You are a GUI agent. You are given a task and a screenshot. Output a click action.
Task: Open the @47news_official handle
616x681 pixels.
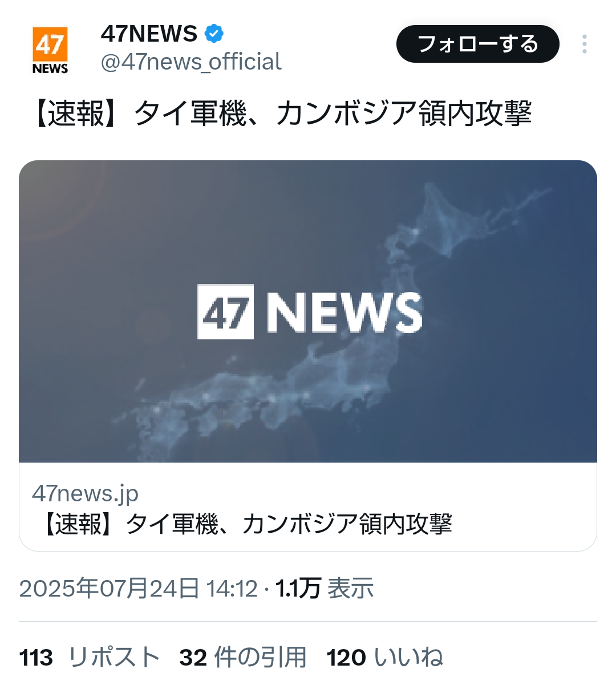click(191, 61)
